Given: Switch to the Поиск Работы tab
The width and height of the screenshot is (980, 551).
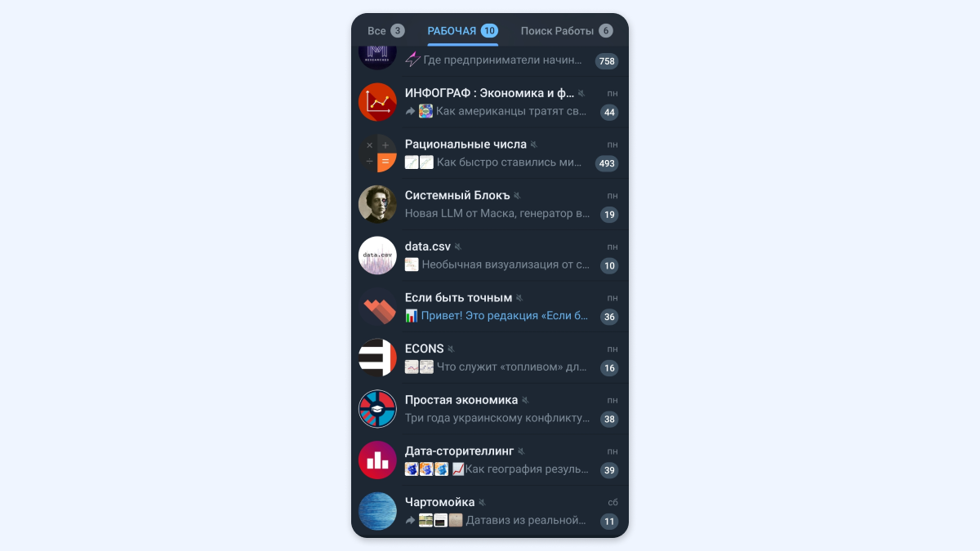Looking at the screenshot, I should (x=567, y=31).
